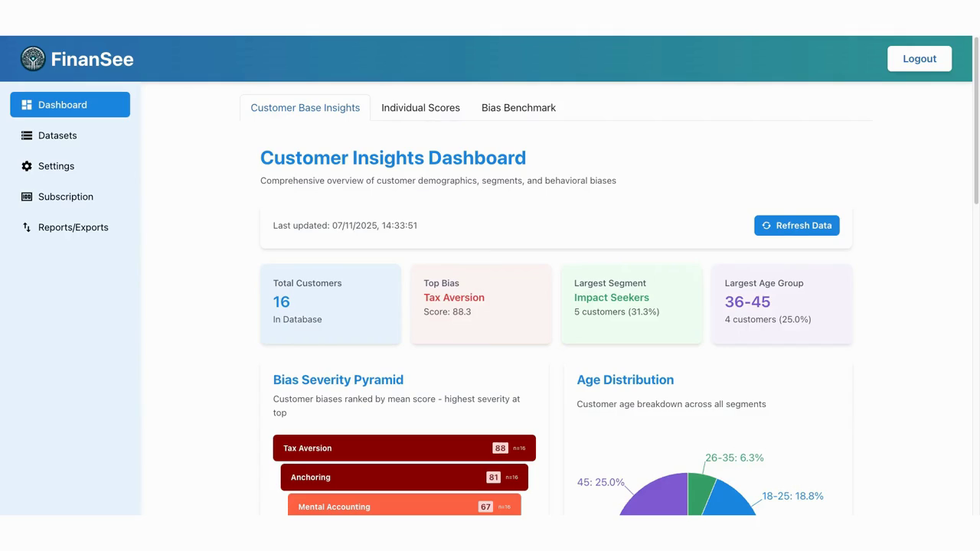Click the purple pie chart slice
The height and width of the screenshot is (551, 980).
point(655,499)
